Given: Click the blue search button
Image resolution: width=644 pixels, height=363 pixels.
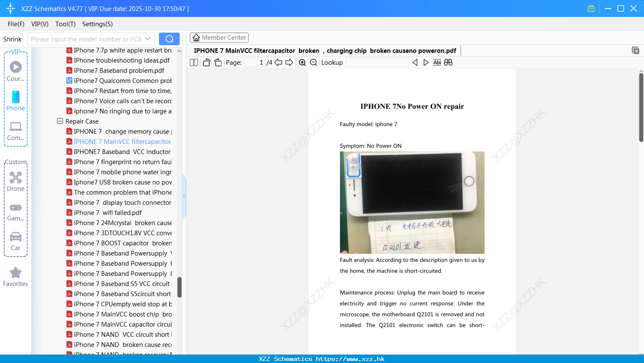Looking at the screenshot, I should (x=169, y=39).
